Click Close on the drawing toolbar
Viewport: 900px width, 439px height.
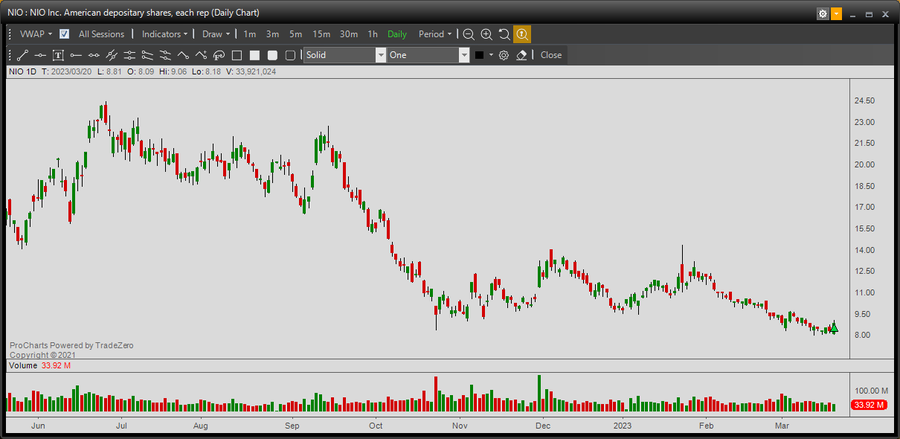551,55
